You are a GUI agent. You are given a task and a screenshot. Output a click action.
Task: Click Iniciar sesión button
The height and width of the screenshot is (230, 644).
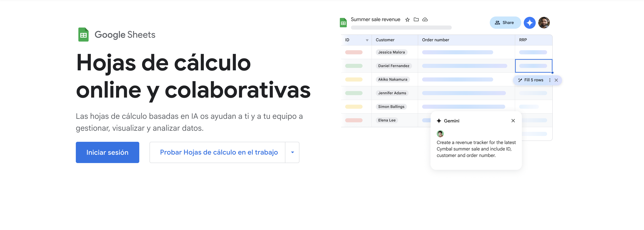click(x=107, y=152)
